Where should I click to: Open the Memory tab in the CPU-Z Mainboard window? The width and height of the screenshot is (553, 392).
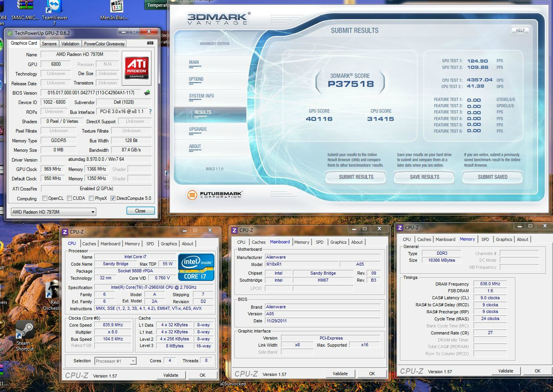(302, 242)
